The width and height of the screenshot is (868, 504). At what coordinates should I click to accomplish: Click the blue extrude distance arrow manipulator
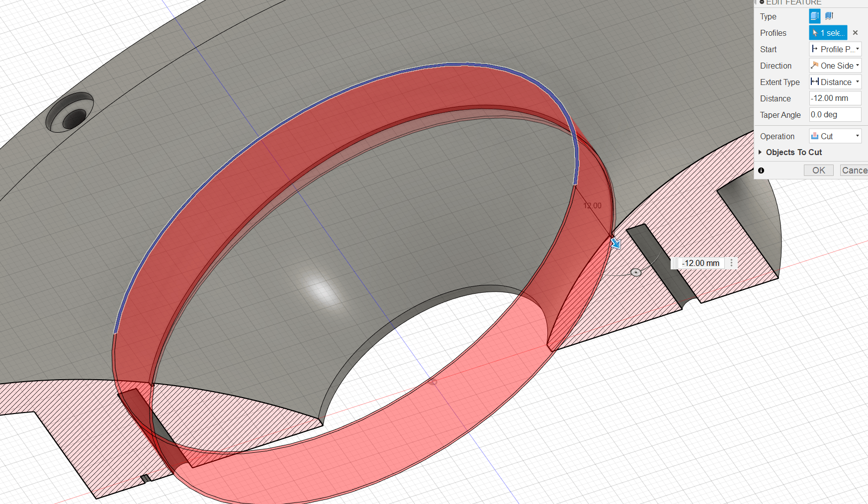pos(615,243)
